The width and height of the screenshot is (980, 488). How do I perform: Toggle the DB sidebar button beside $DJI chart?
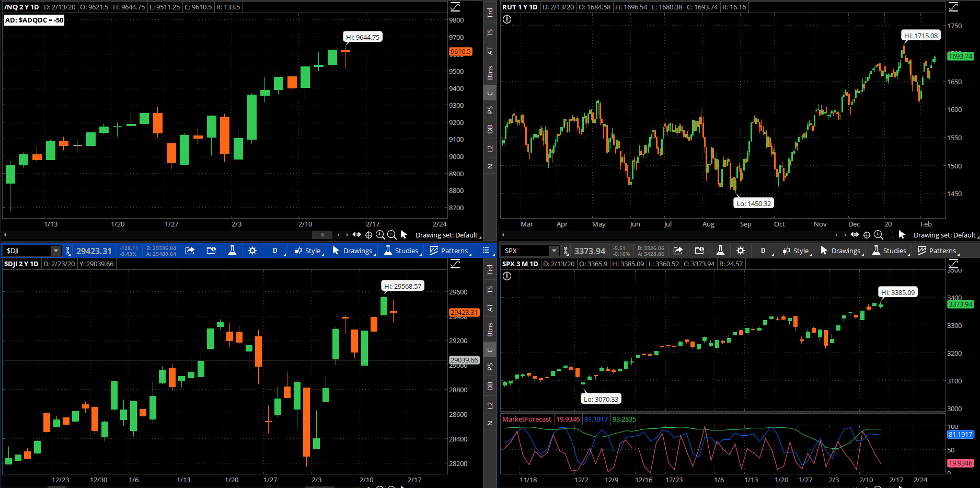(x=490, y=386)
